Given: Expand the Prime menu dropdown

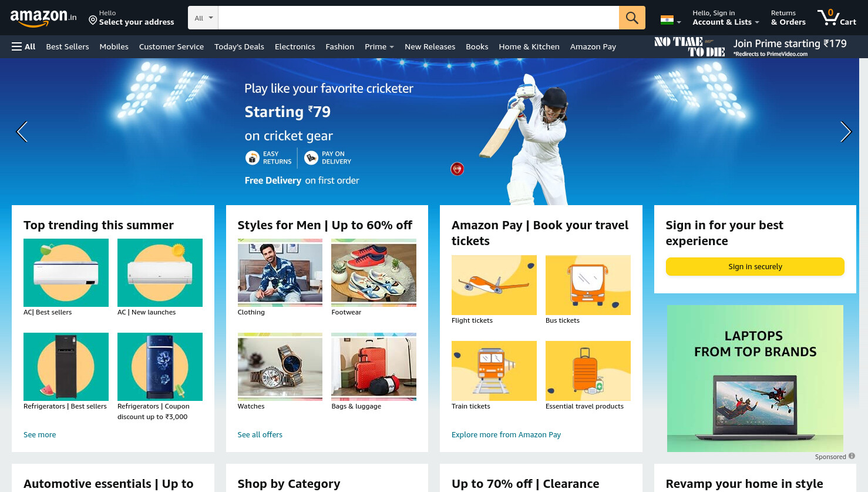Looking at the screenshot, I should [x=379, y=46].
